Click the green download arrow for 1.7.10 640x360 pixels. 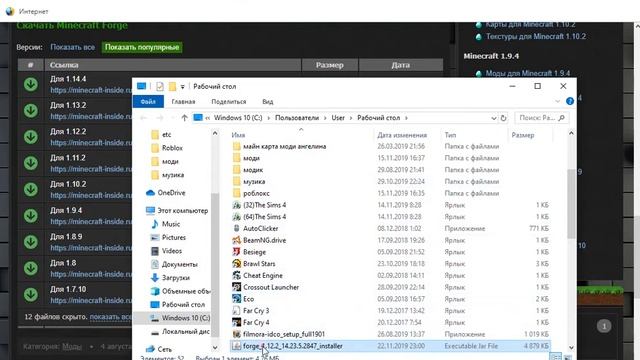click(x=31, y=294)
